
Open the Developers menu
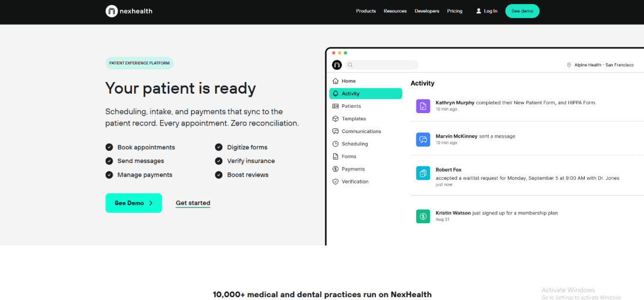tap(427, 11)
